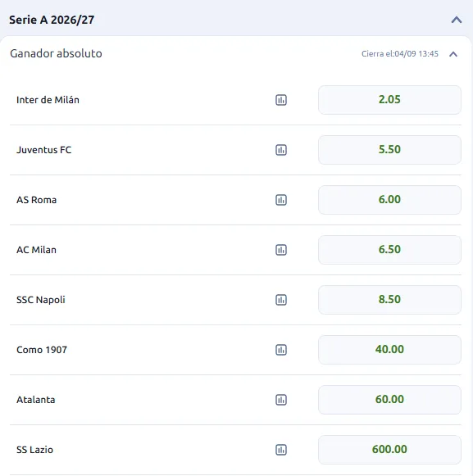
Task: Select Juventus FC odds 5.50
Action: click(x=389, y=150)
